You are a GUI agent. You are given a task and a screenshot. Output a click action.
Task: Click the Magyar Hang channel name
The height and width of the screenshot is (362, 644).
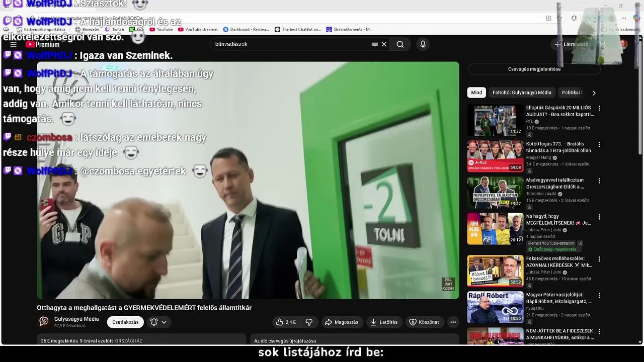pyautogui.click(x=538, y=157)
